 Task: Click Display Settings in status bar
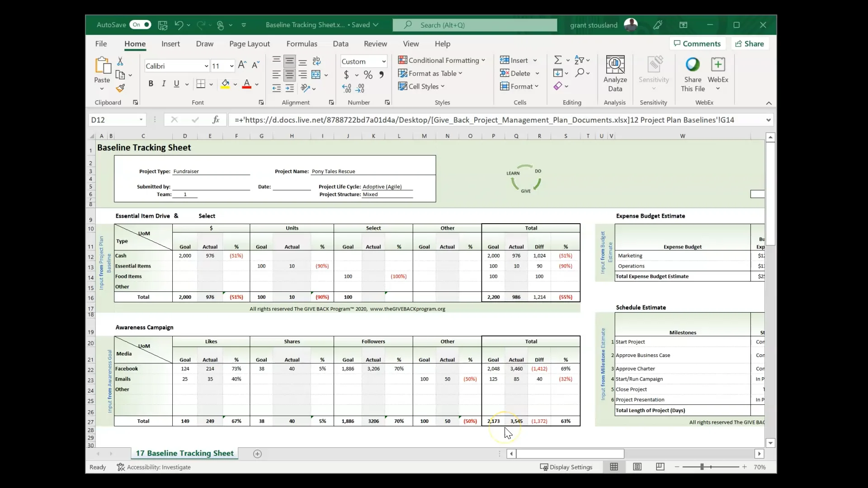coord(566,467)
